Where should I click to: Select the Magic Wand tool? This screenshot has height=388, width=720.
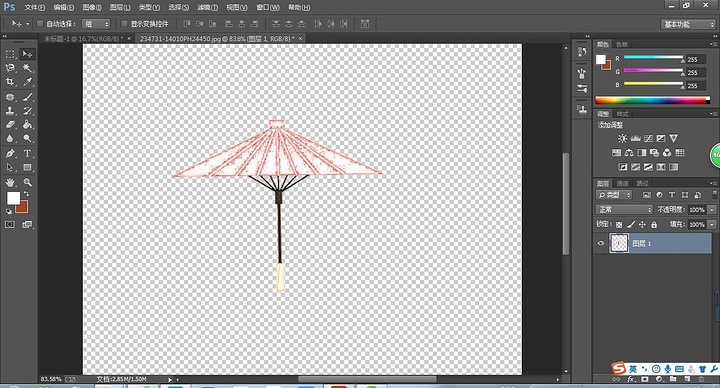[x=28, y=68]
